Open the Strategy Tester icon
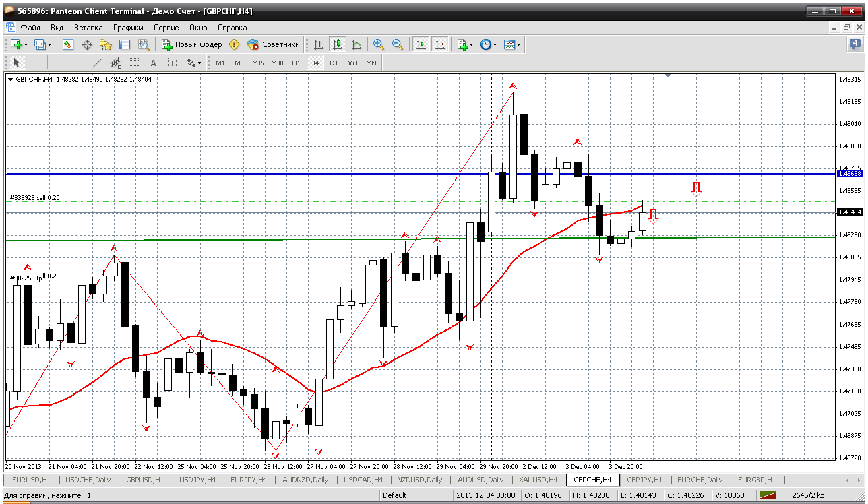 (144, 44)
